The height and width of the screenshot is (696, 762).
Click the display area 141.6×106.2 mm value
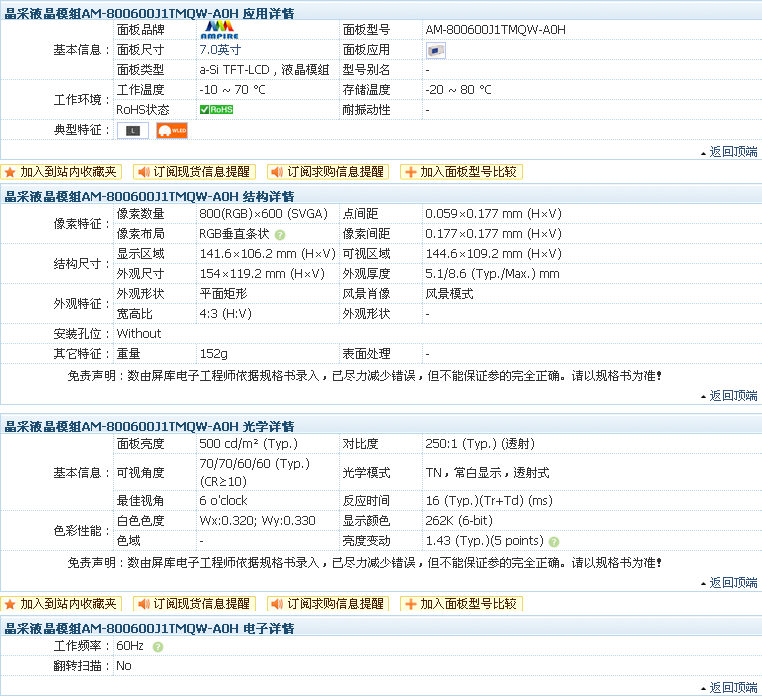coord(268,254)
